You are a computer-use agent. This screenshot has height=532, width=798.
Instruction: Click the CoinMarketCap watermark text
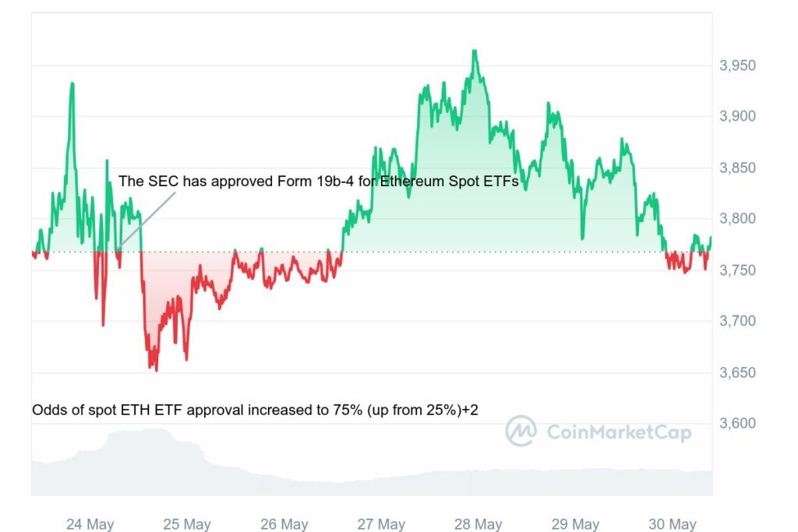point(619,432)
